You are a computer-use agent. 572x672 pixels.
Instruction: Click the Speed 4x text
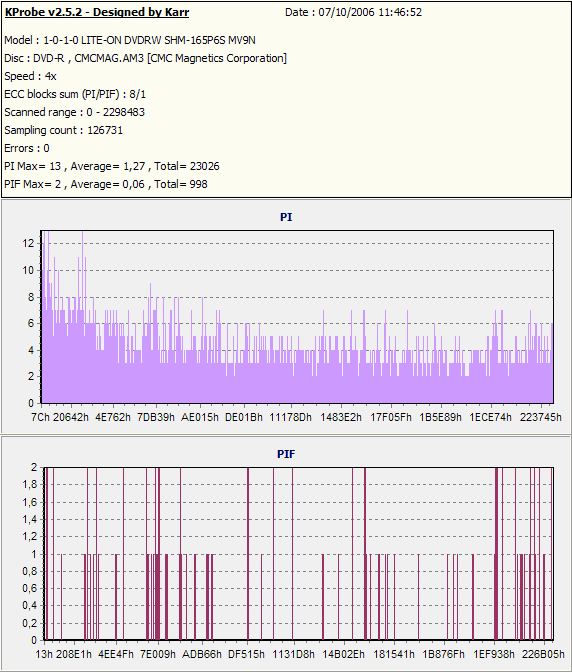30,76
